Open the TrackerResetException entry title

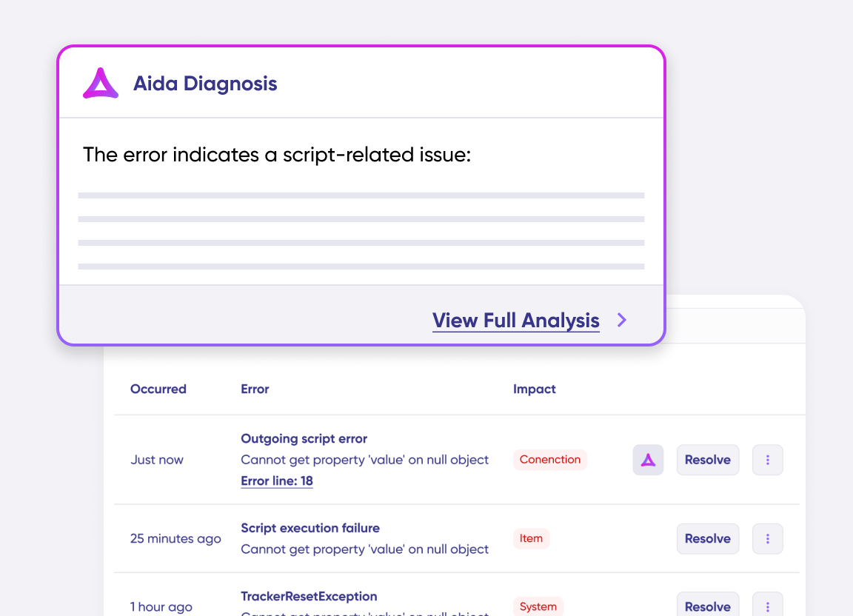tap(309, 596)
